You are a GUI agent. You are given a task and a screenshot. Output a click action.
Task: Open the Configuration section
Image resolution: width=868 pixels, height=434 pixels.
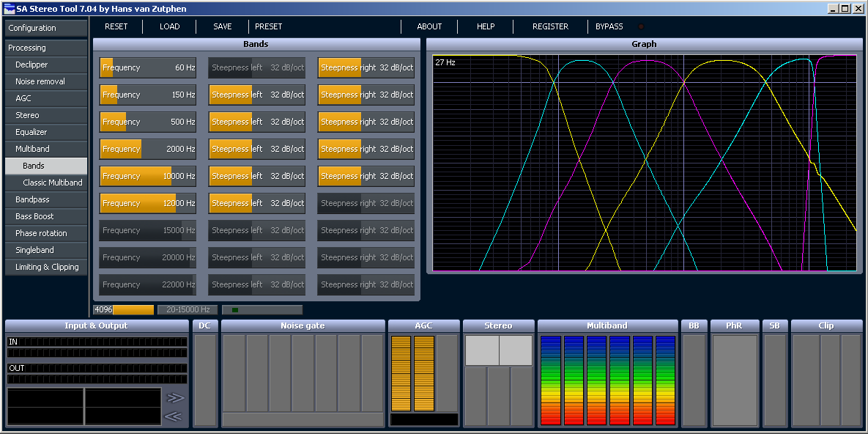point(46,29)
